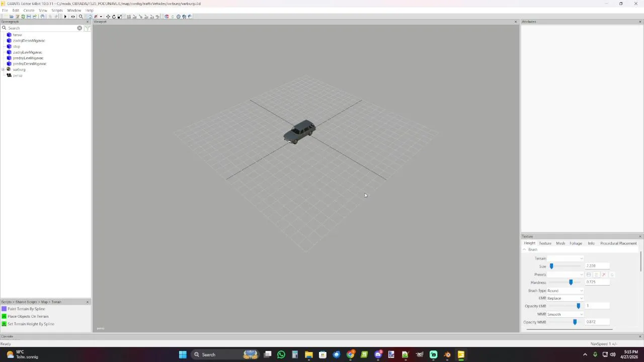This screenshot has width=644, height=362.
Task: Switch to the Texture tab
Action: [x=545, y=243]
